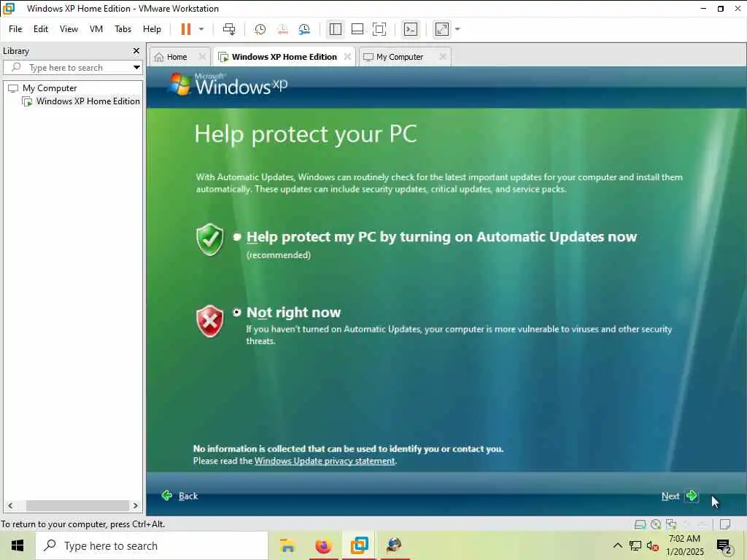The height and width of the screenshot is (560, 747).
Task: Click the library horizontal scrollbar thumb
Action: (77, 506)
